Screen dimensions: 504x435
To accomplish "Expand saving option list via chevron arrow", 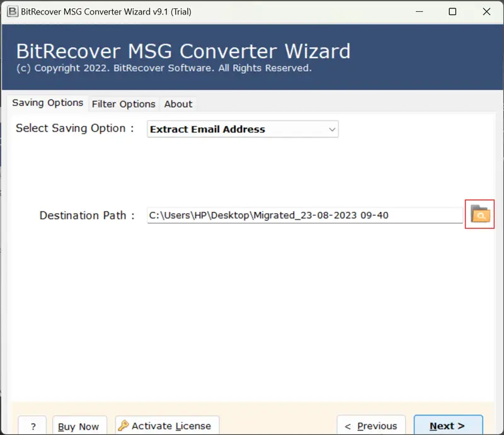I will 332,129.
